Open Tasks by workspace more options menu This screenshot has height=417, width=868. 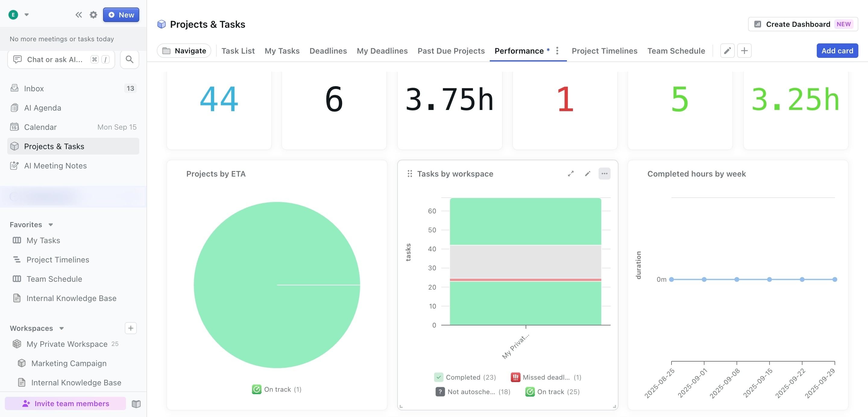click(x=605, y=174)
